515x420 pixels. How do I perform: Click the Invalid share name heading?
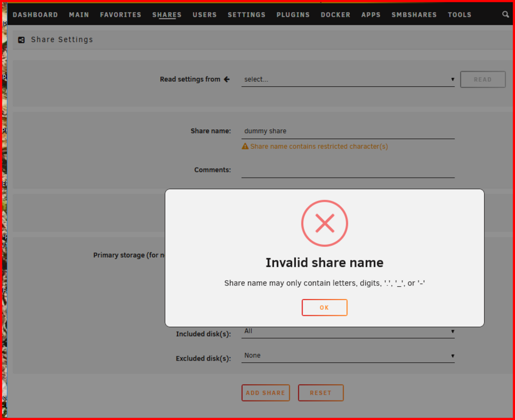(x=324, y=263)
